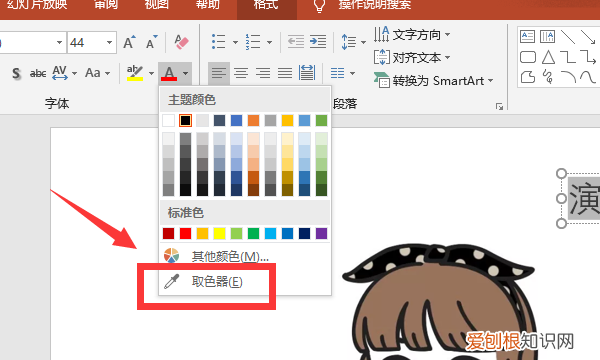This screenshot has width=600, height=360.
Task: Select the elbow arrow connector shape
Action: (x=588, y=57)
